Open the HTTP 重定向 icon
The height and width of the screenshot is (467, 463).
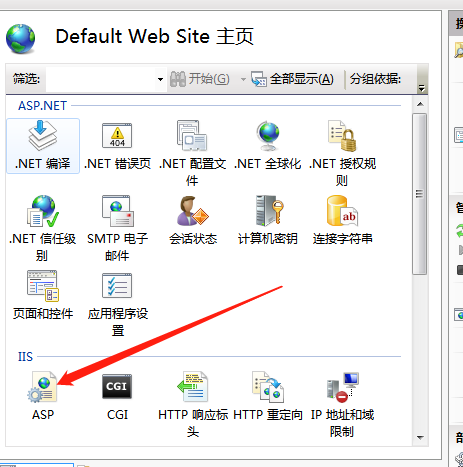click(268, 387)
